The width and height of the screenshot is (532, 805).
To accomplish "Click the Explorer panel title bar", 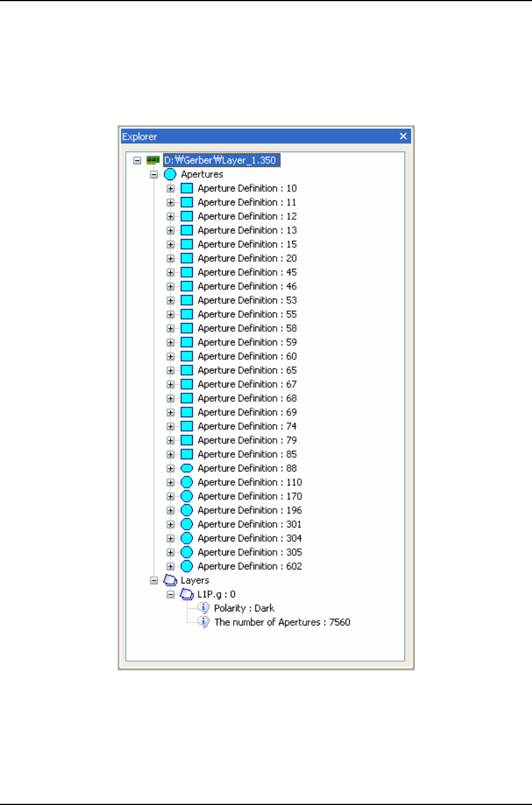I will point(266,136).
